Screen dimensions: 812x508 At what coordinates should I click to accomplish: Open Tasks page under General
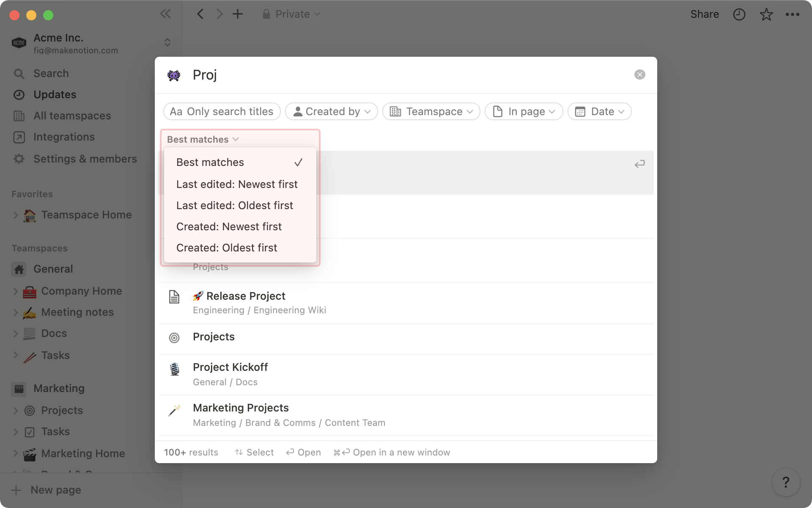tap(55, 356)
